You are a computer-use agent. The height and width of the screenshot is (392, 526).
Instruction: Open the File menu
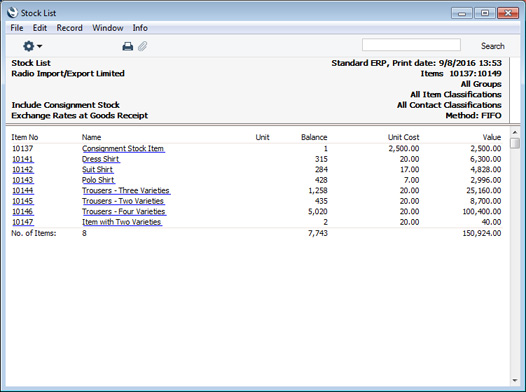coord(17,28)
